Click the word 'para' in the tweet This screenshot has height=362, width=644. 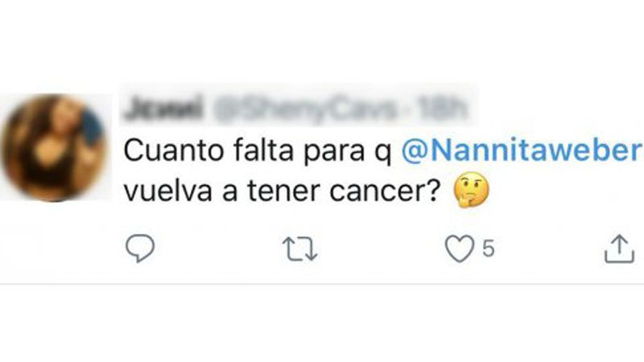(x=334, y=153)
